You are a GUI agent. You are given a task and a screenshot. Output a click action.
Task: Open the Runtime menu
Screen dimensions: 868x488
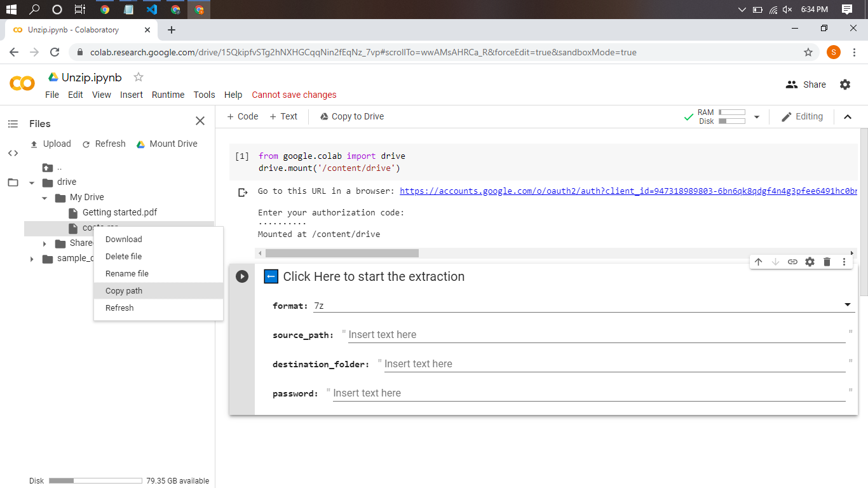(x=168, y=95)
